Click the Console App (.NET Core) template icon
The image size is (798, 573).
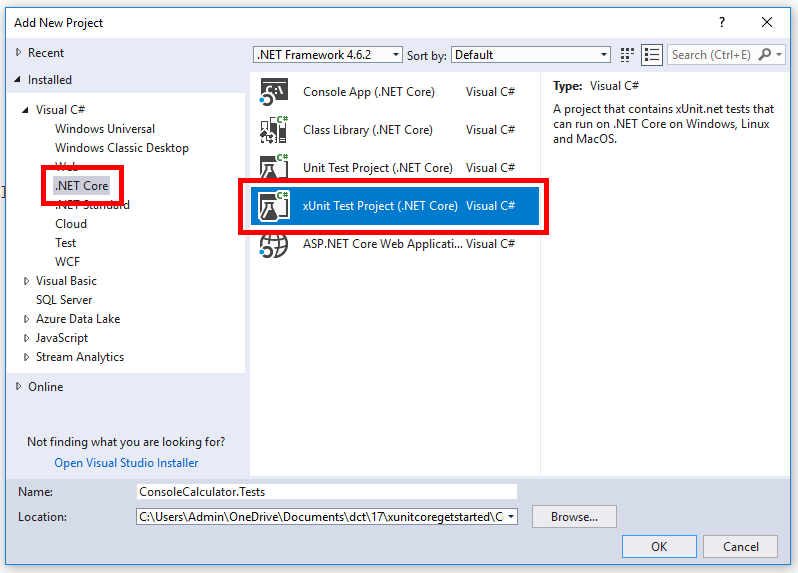[x=274, y=92]
